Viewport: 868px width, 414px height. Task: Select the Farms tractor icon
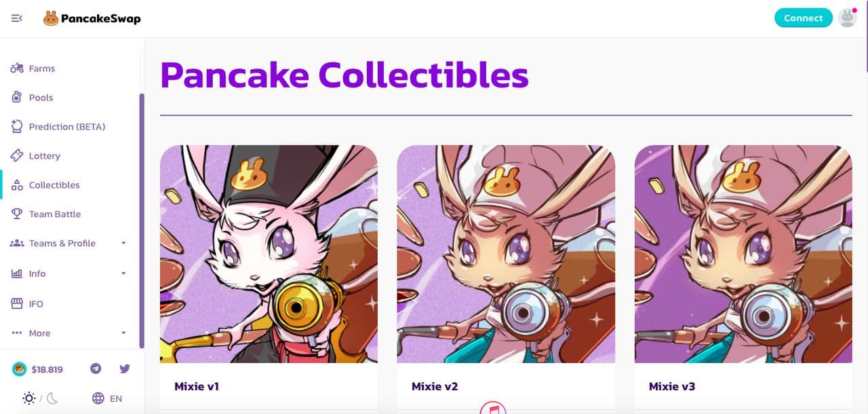[x=17, y=69]
